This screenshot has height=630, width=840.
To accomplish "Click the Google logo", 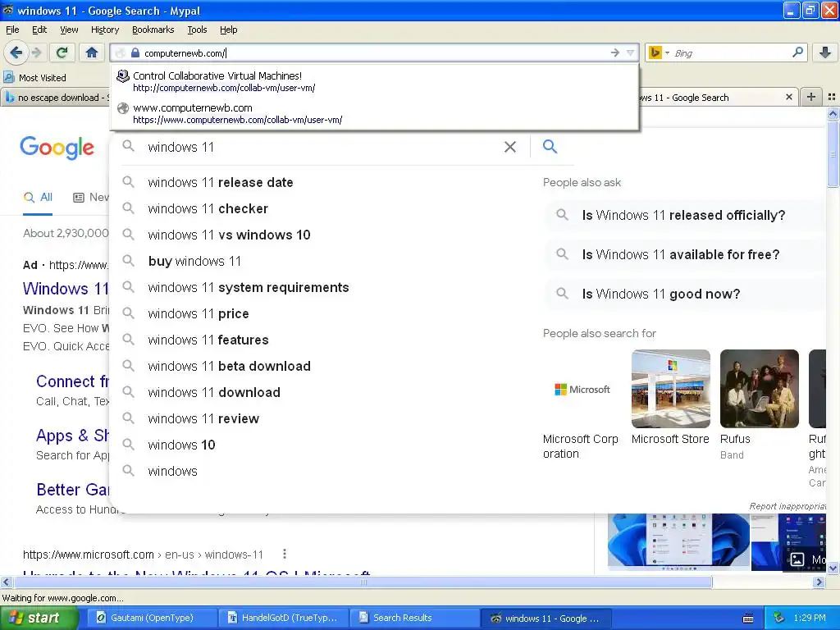I will click(x=57, y=148).
